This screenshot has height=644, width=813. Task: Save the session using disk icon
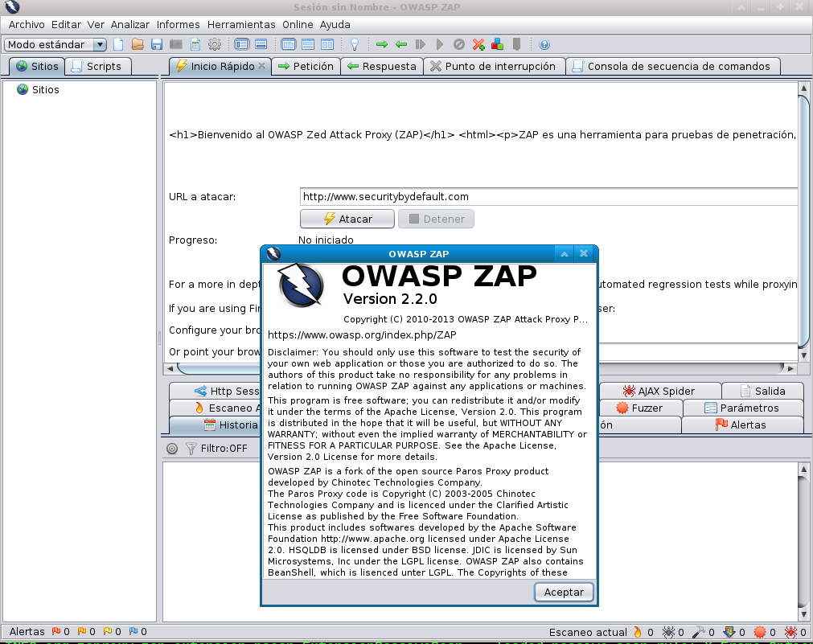[158, 44]
